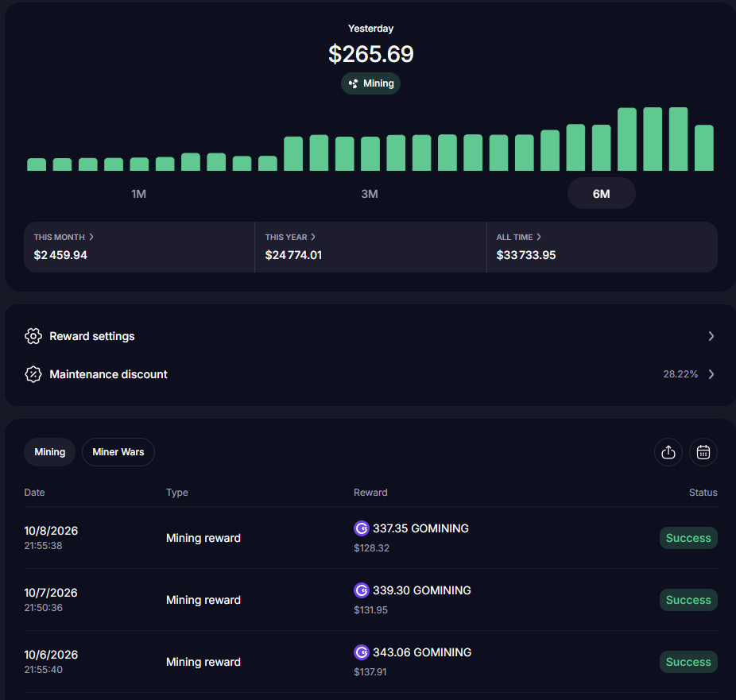Open Reward settings row
Viewport: 736px width, 700px height.
[x=370, y=336]
